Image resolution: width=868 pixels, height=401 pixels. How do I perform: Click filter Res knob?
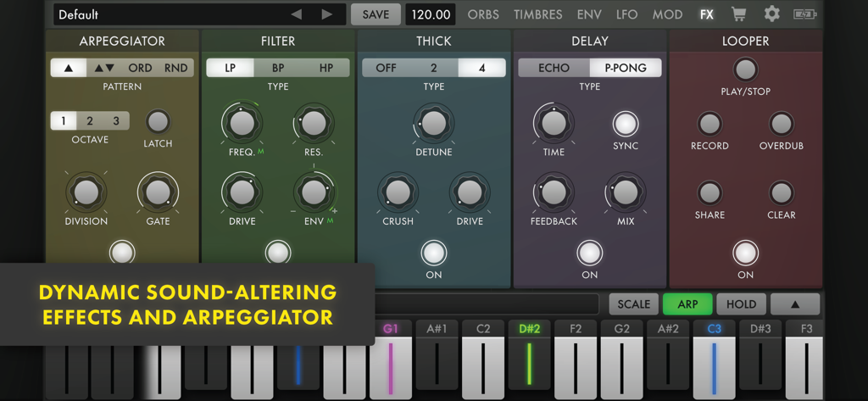click(x=314, y=123)
